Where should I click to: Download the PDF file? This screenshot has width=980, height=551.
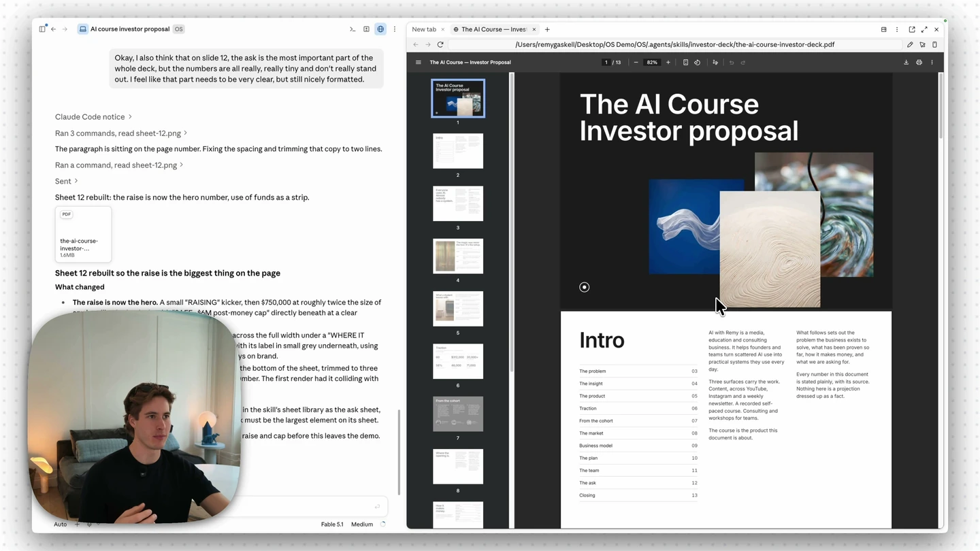(x=906, y=63)
